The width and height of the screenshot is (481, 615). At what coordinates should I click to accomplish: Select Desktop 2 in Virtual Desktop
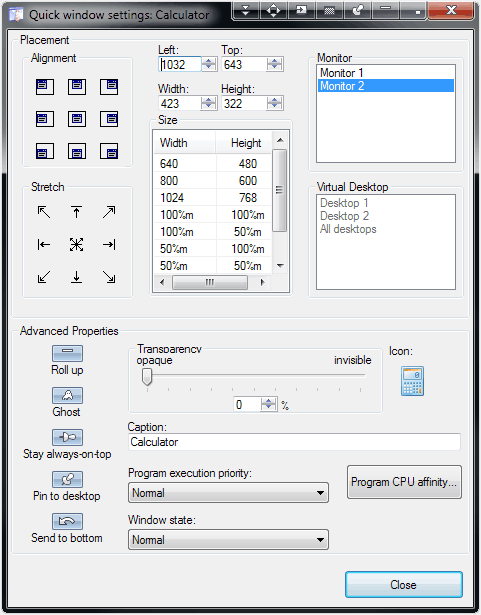386,216
